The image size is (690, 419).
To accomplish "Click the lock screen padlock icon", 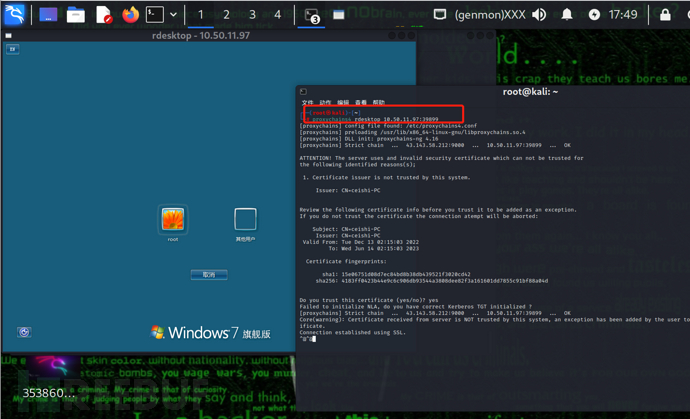I will pyautogui.click(x=665, y=15).
